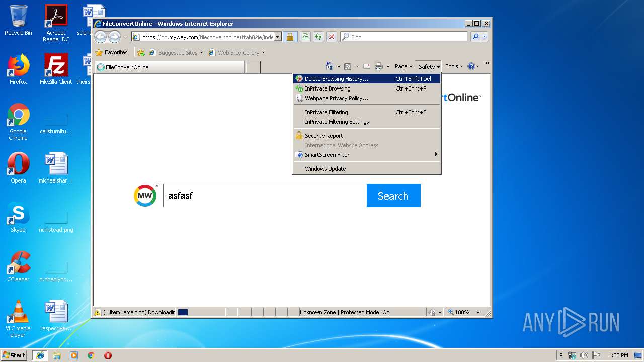Click the blue Search button
The image size is (644, 362).
[393, 196]
